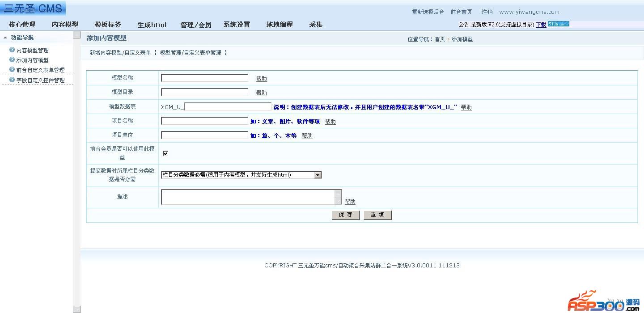Focus the 项目单位 input field
644x313 pixels.
click(x=204, y=135)
